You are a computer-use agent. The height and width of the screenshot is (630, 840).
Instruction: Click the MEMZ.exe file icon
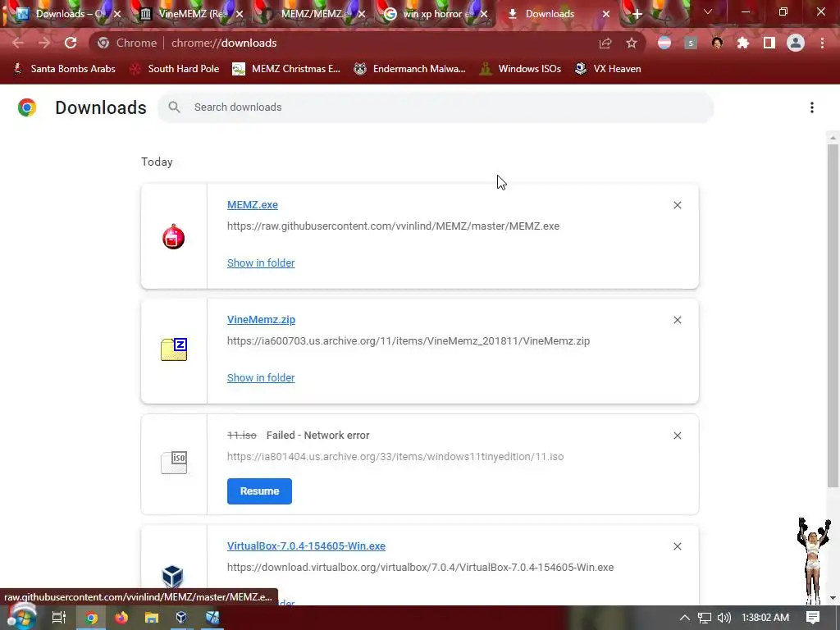point(174,237)
